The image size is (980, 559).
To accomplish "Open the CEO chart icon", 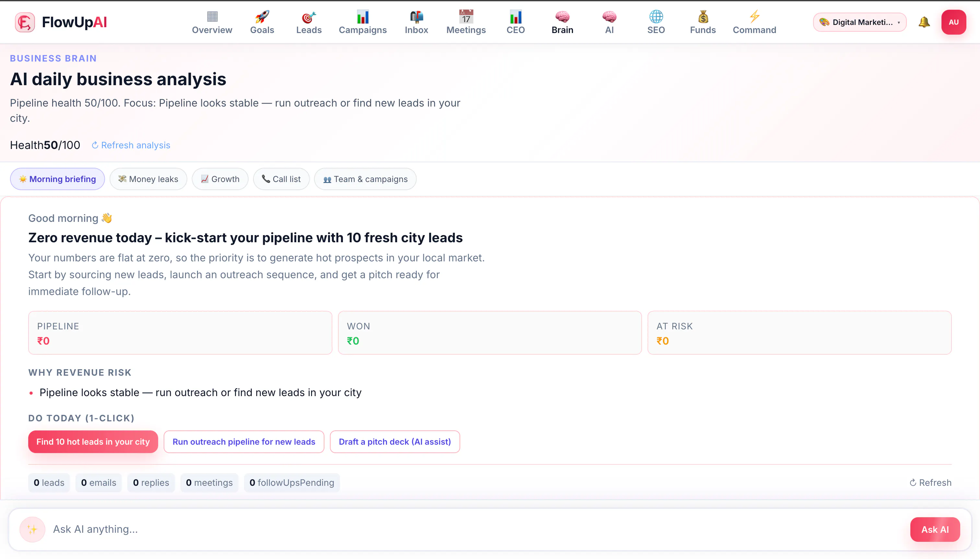I will [x=516, y=17].
